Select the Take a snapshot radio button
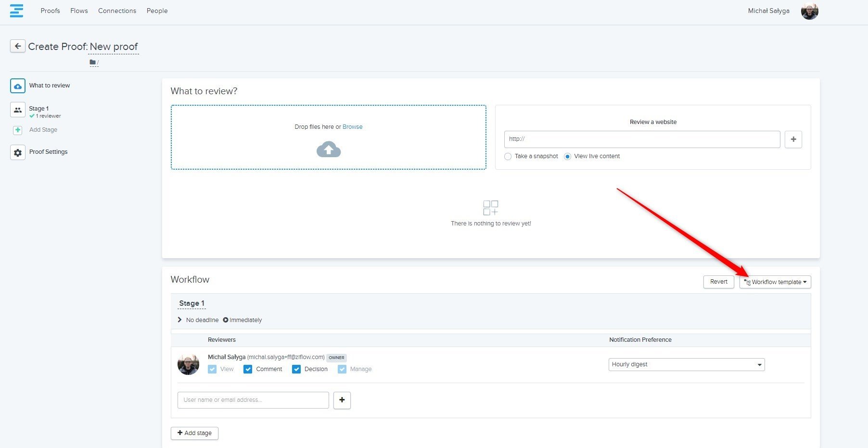This screenshot has width=868, height=448. tap(508, 157)
